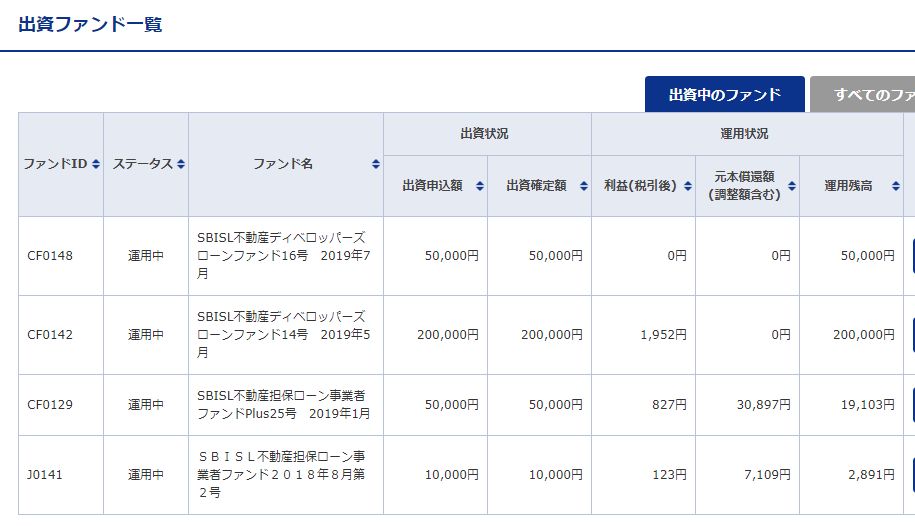Click the 123円 profit value
The width and height of the screenshot is (915, 526).
[x=669, y=475]
